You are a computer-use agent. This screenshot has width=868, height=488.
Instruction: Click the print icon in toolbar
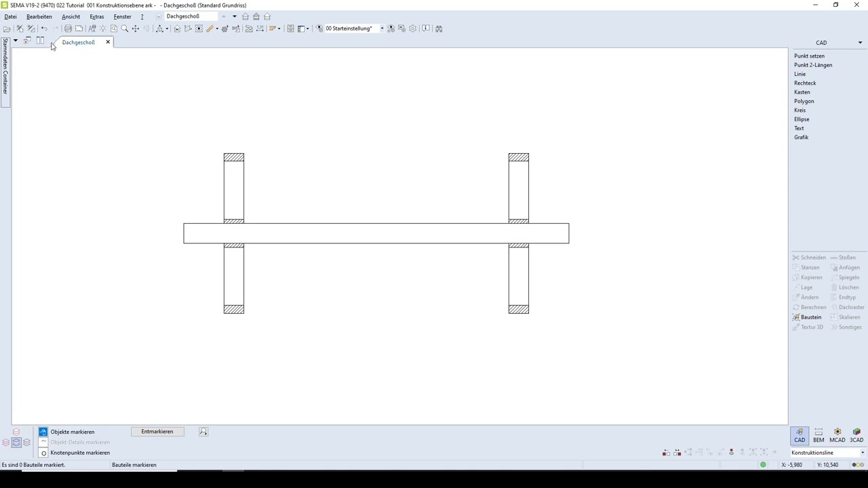coord(68,28)
